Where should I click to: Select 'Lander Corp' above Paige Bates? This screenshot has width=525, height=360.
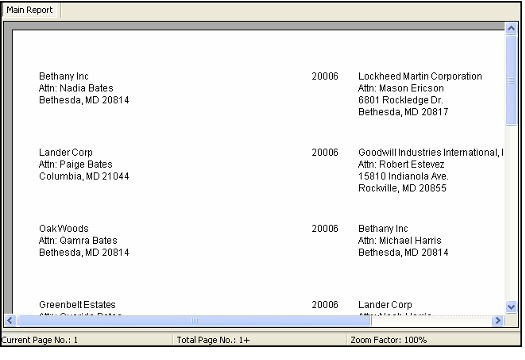[x=66, y=153]
